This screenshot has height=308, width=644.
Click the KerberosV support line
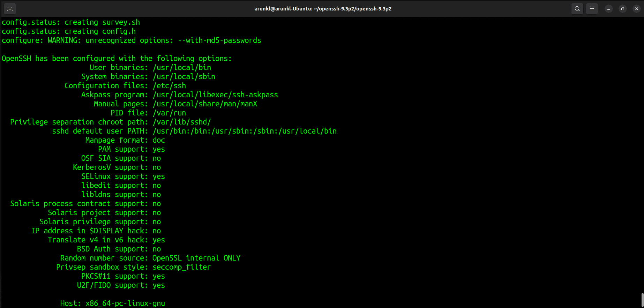pyautogui.click(x=117, y=167)
